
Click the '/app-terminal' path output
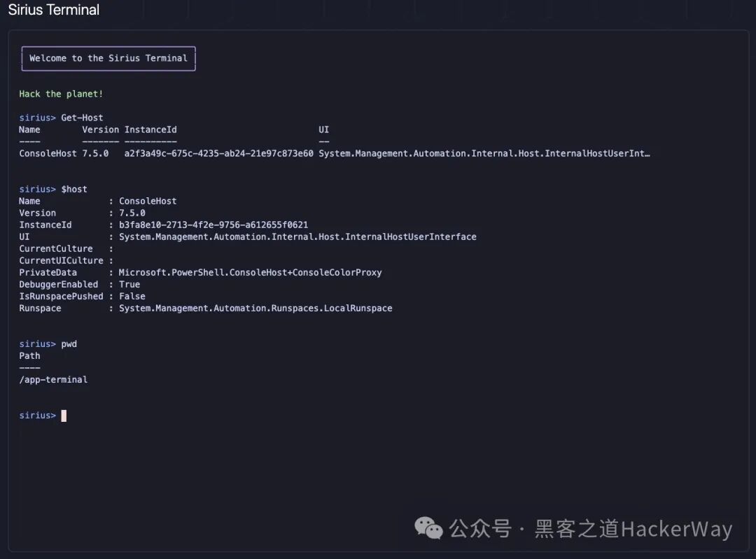pos(53,380)
